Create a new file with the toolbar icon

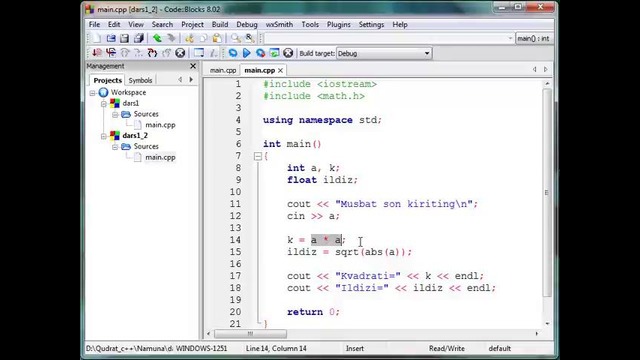click(97, 38)
